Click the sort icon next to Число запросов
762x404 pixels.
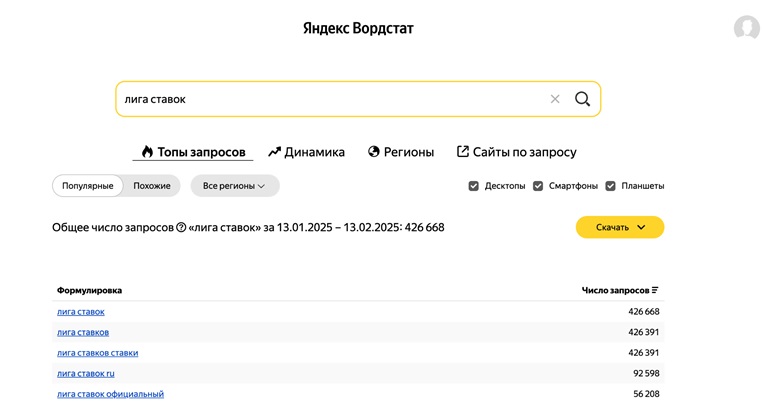[x=655, y=290]
